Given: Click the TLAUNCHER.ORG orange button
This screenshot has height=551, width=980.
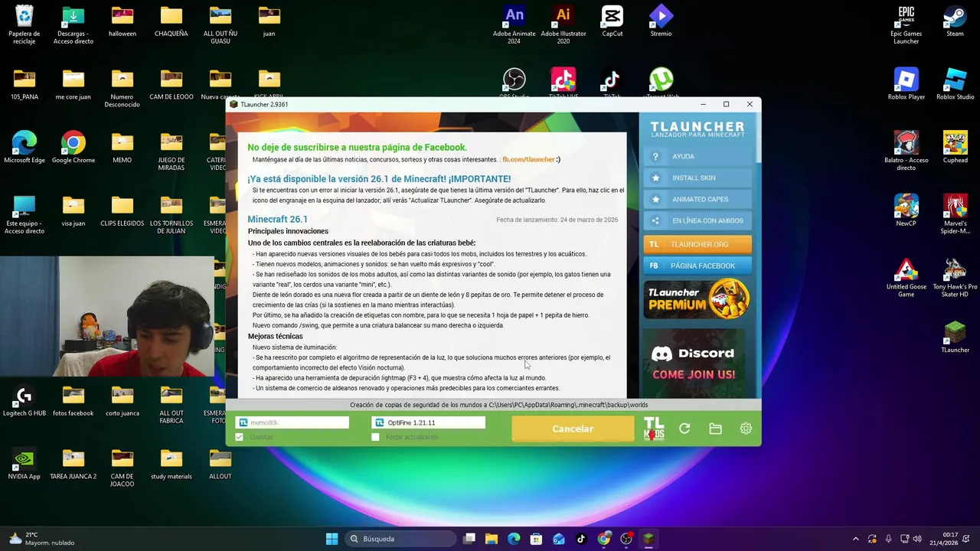Looking at the screenshot, I should click(697, 244).
